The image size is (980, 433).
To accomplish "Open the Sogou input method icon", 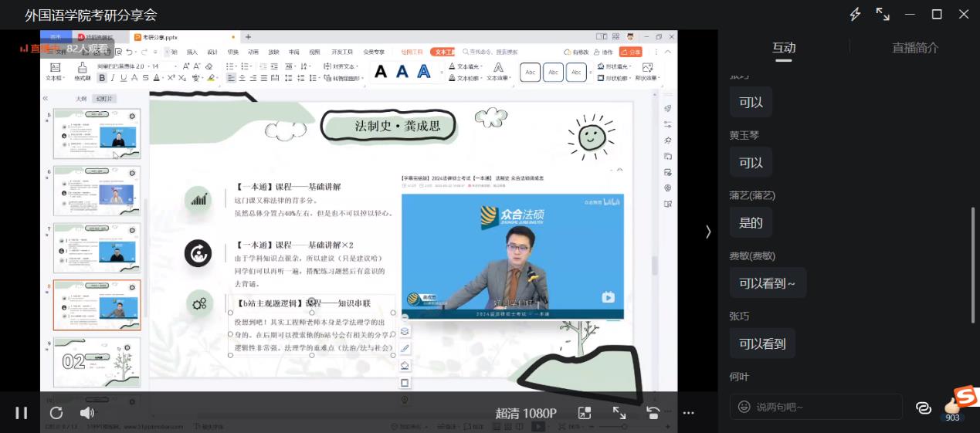I will point(965,396).
